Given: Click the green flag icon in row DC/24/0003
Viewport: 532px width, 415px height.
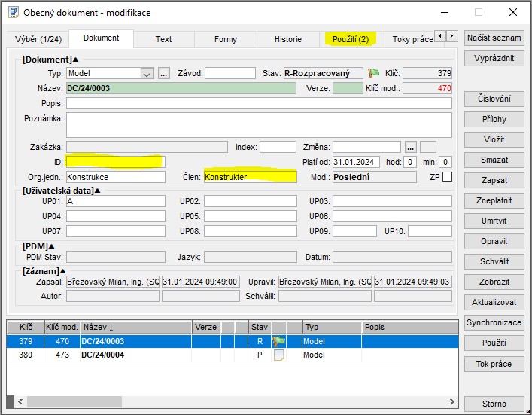Looking at the screenshot, I should [x=278, y=341].
